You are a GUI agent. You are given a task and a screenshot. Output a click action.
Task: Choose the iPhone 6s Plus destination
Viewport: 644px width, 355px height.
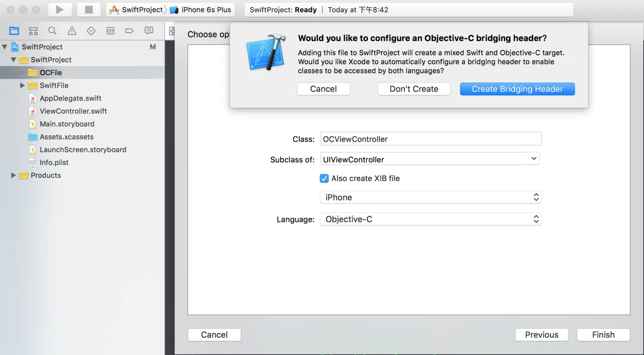200,9
